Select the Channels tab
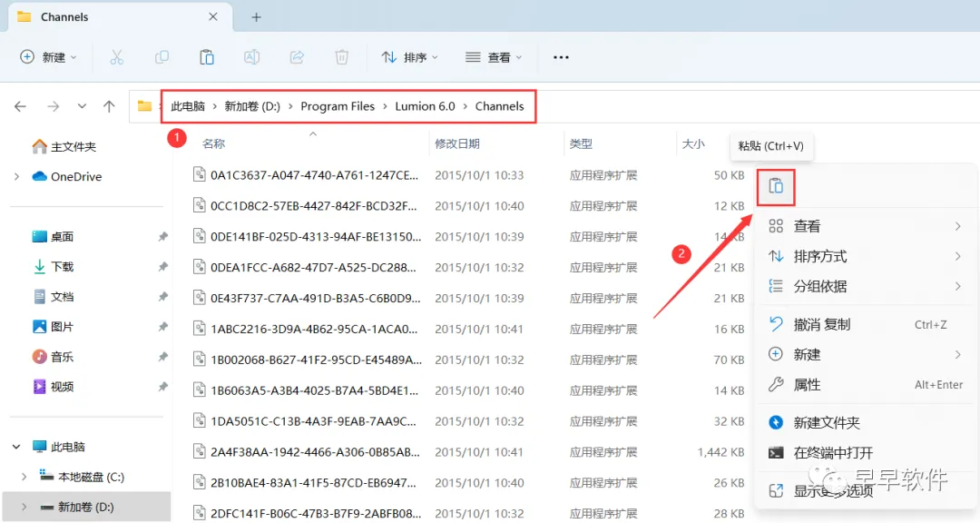Screen dimensions: 980x523 click(120, 17)
